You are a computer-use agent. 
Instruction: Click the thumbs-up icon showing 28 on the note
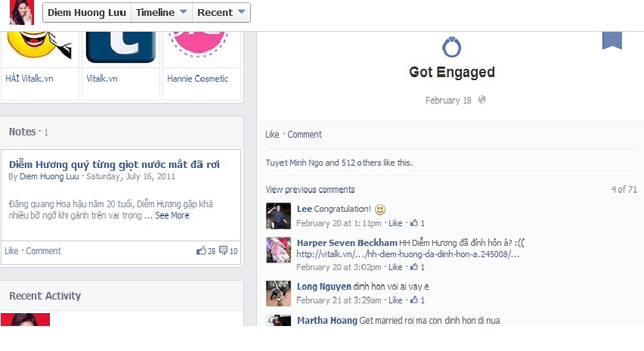point(201,250)
